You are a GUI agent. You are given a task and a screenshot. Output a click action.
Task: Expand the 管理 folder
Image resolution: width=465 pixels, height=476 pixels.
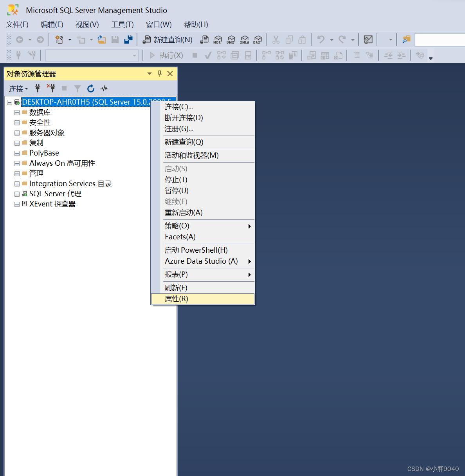click(17, 174)
